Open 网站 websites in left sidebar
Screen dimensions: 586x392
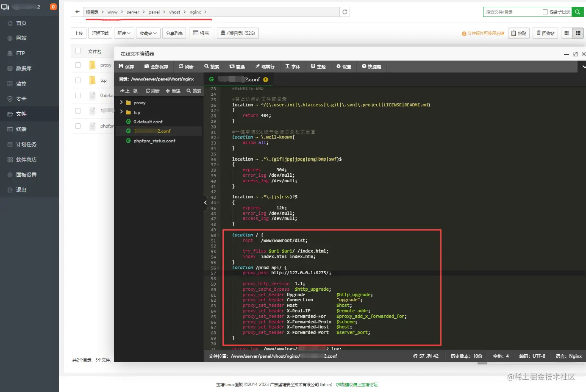pyautogui.click(x=29, y=38)
